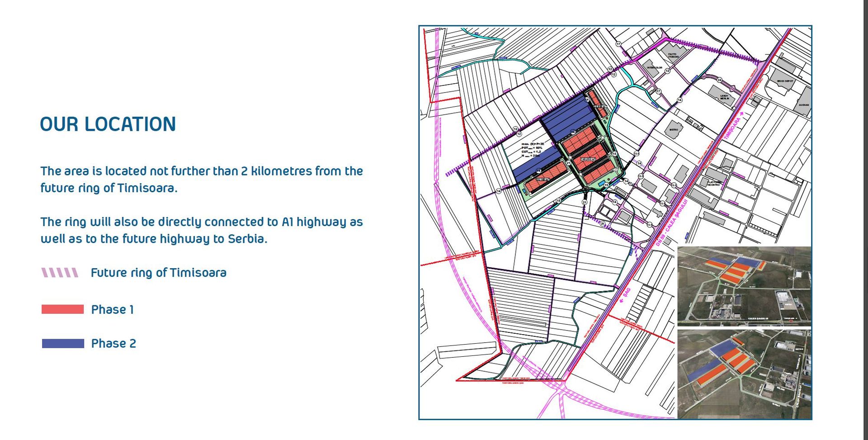The image size is (868, 440).
Task: Open the lower aerial site thumbnail
Action: click(x=744, y=374)
